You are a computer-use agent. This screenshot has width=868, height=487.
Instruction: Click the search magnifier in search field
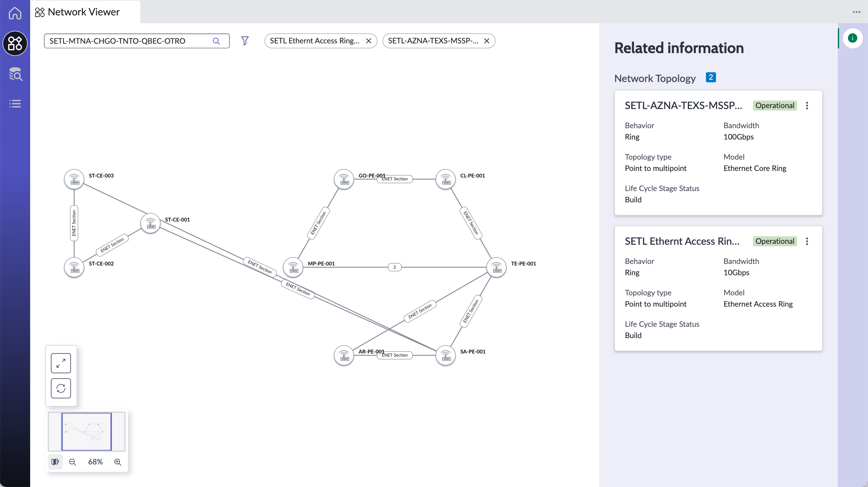216,41
